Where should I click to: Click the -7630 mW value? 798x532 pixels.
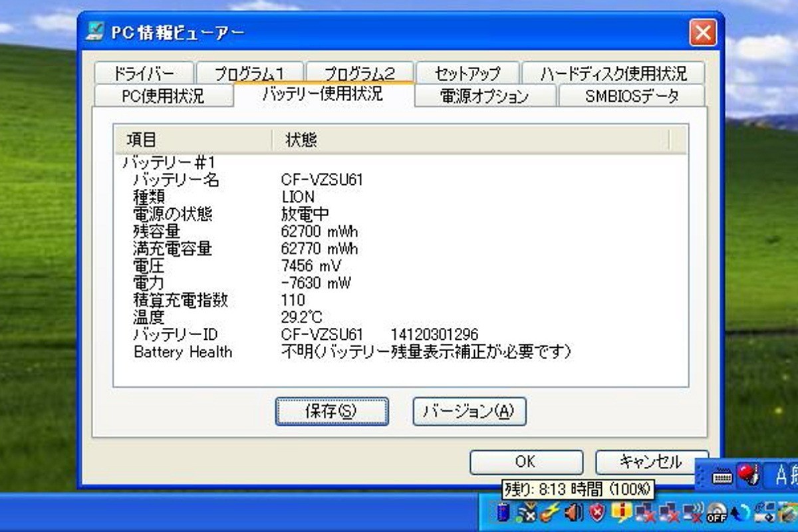[316, 284]
